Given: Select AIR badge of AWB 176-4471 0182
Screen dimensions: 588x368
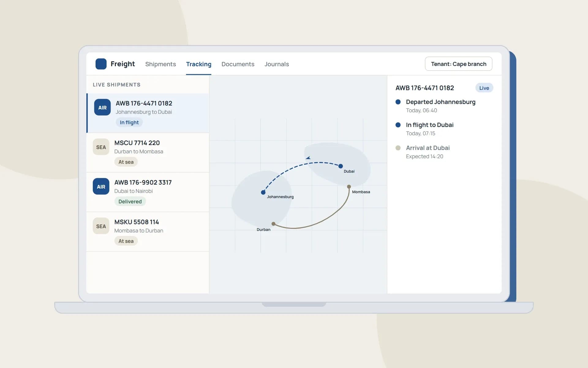Looking at the screenshot, I should 102,107.
